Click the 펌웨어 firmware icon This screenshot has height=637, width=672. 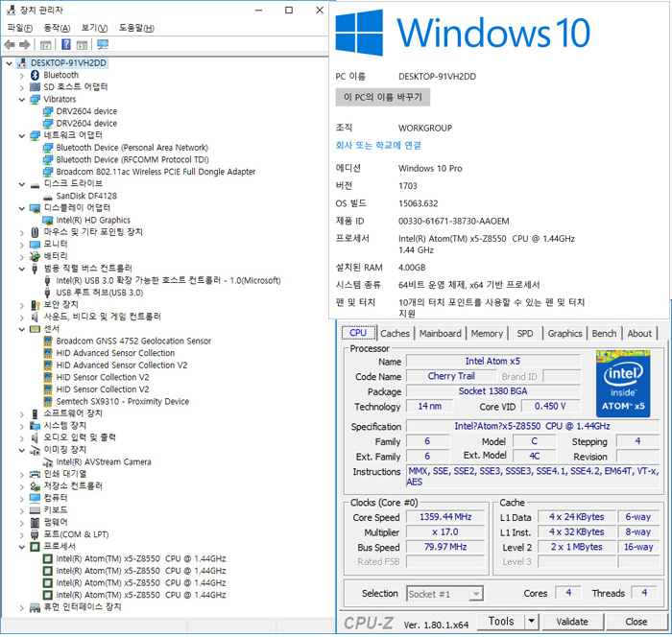(x=36, y=522)
